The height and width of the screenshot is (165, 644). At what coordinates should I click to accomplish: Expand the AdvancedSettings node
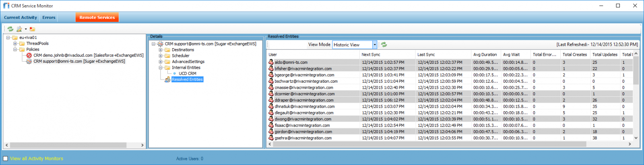coord(161,62)
